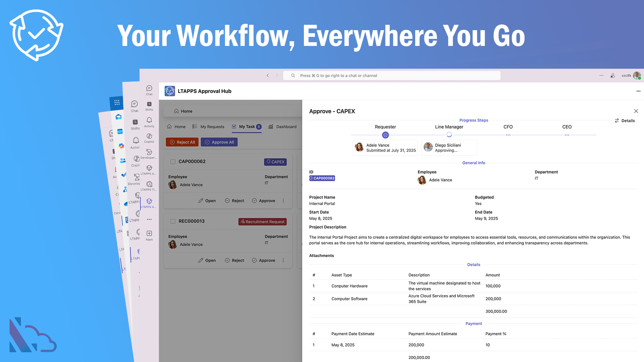The height and width of the screenshot is (362, 644).
Task: Open the app header ellipsis menu
Action: click(638, 91)
